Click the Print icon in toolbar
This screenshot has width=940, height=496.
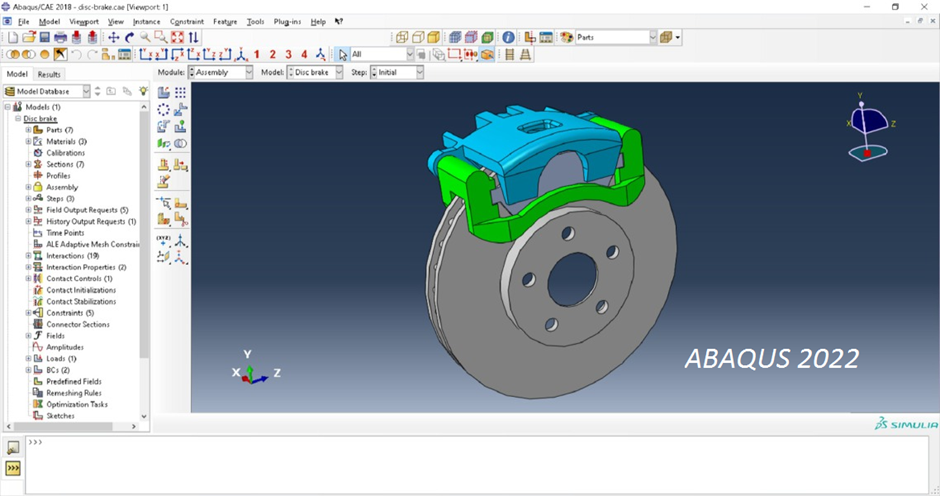coord(61,37)
